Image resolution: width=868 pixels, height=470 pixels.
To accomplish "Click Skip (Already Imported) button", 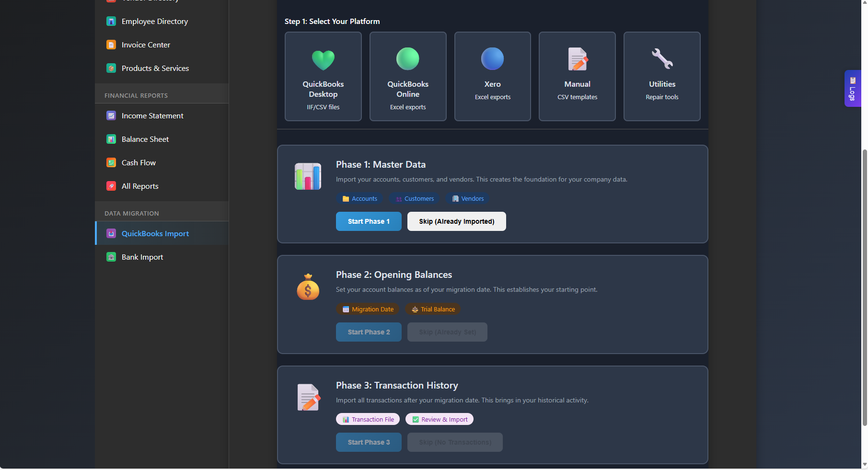I will click(456, 221).
